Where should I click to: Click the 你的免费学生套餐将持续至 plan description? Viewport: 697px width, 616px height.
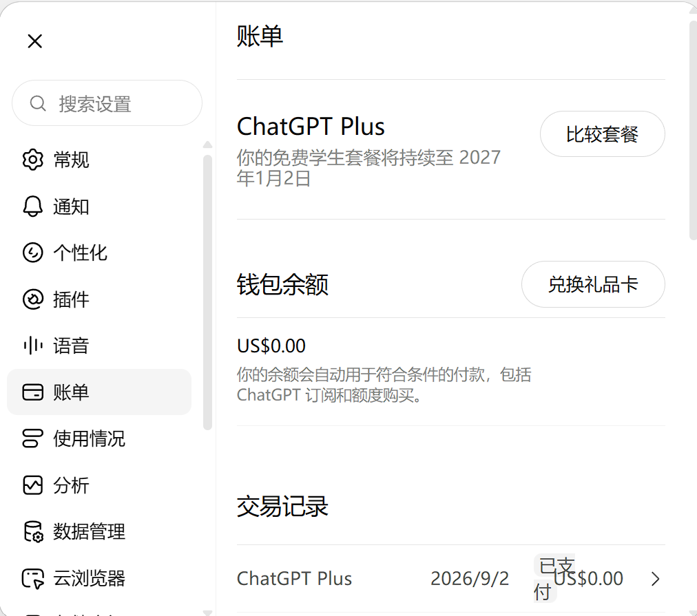369,168
